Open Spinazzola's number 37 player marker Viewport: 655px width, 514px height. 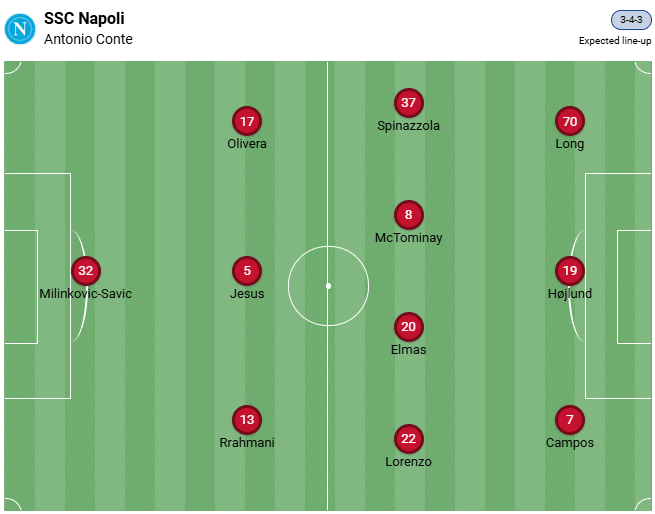(x=408, y=103)
